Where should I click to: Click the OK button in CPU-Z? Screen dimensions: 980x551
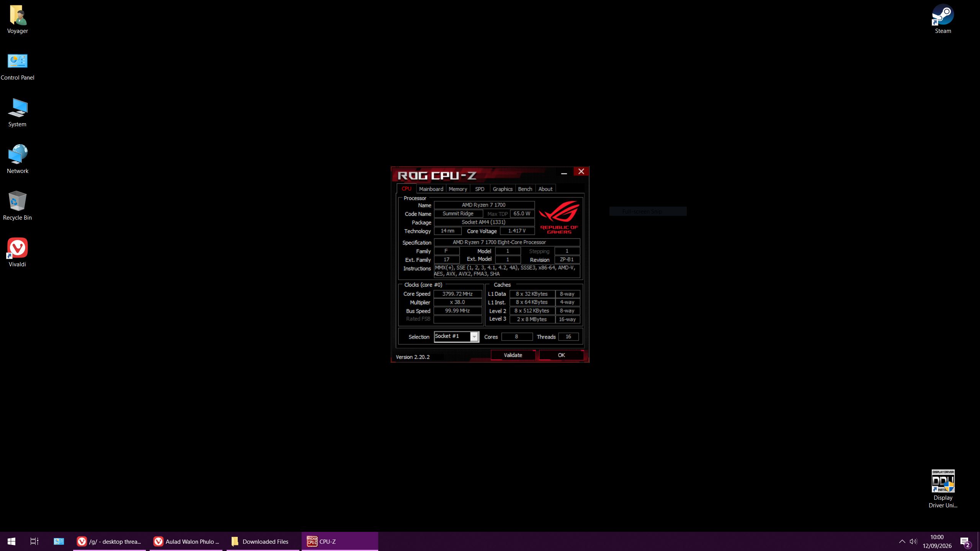point(561,355)
